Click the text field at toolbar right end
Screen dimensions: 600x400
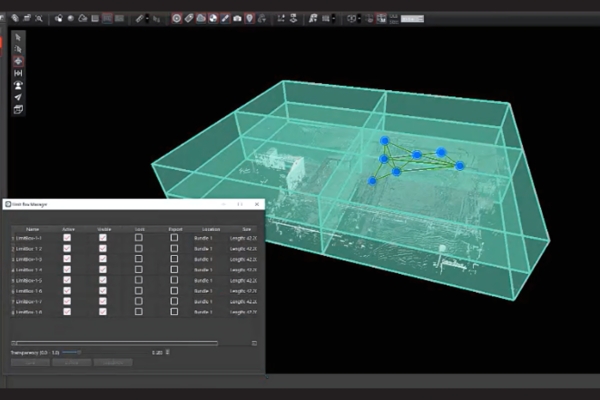(412, 18)
